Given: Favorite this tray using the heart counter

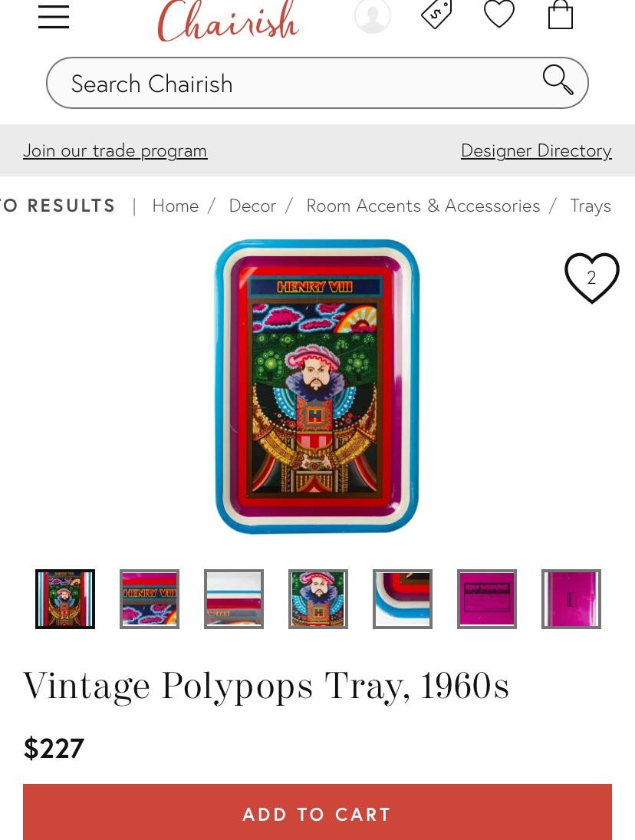Looking at the screenshot, I should pos(591,278).
